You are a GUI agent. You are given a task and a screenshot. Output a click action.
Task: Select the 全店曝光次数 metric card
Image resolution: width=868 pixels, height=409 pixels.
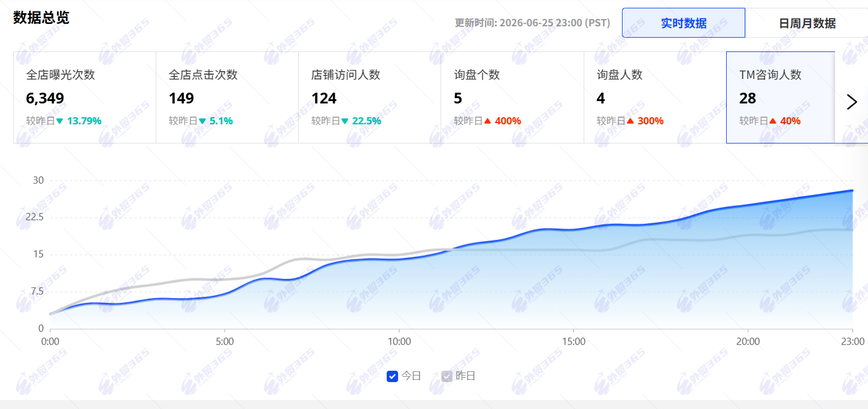[84, 97]
